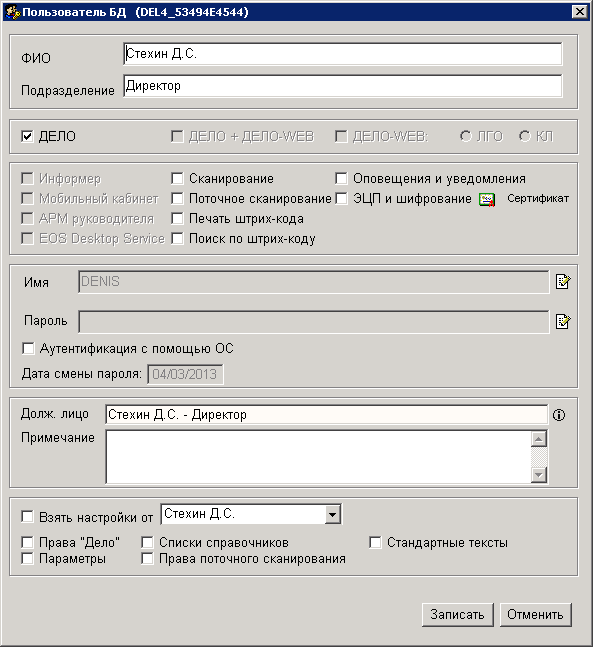The width and height of the screenshot is (593, 647).
Task: Check Права поточного сканирования checkbox
Action: tap(147, 559)
